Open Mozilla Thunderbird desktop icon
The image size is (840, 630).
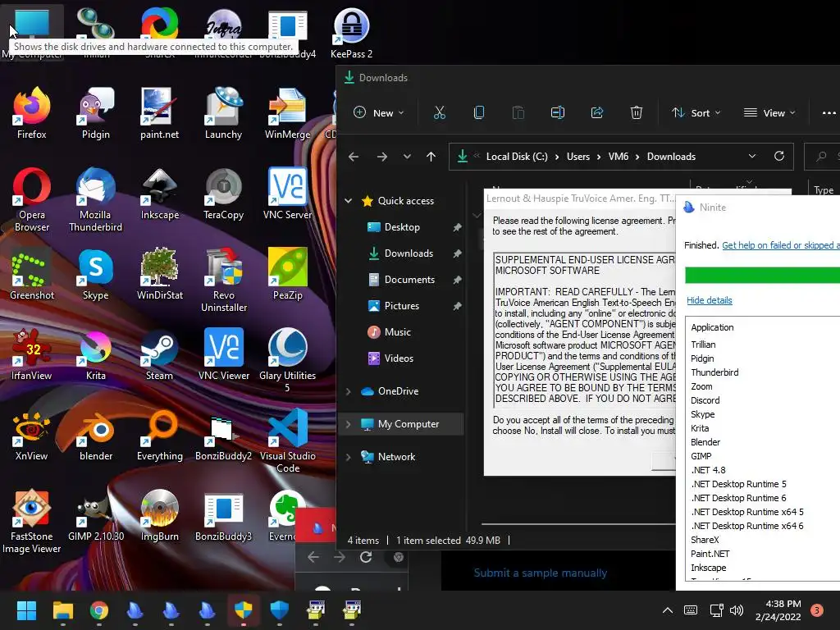(96, 200)
